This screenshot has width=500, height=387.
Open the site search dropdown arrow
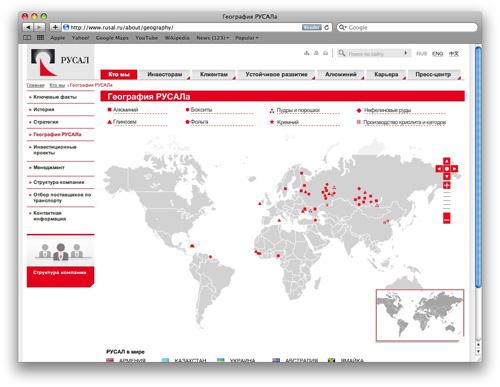coord(406,53)
